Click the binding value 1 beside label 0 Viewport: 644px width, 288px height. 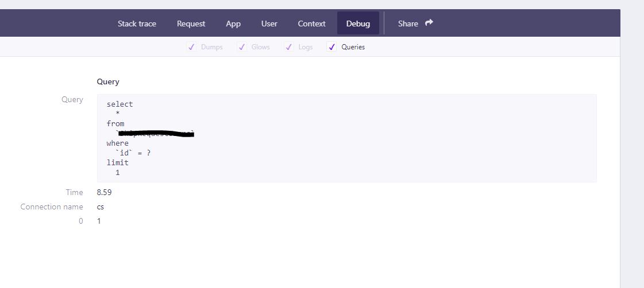(99, 221)
